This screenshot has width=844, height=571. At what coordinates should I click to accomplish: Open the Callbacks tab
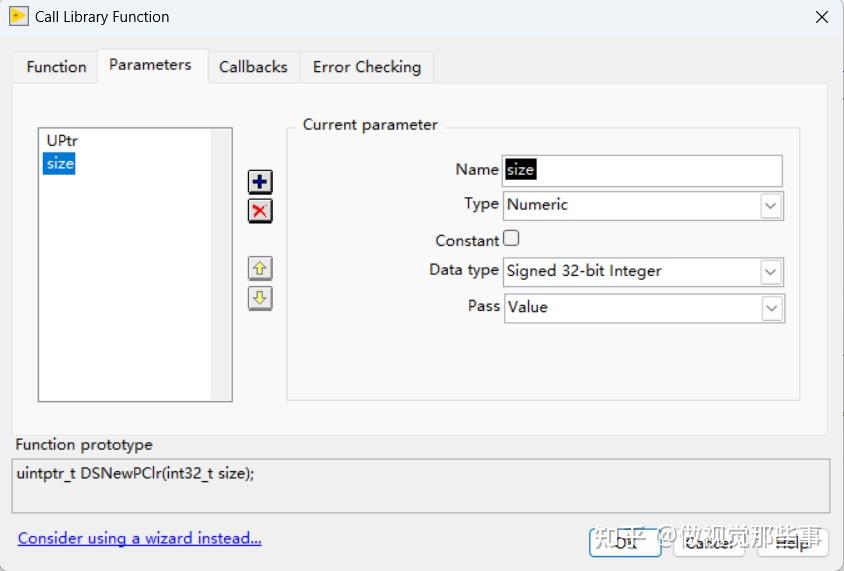(253, 67)
